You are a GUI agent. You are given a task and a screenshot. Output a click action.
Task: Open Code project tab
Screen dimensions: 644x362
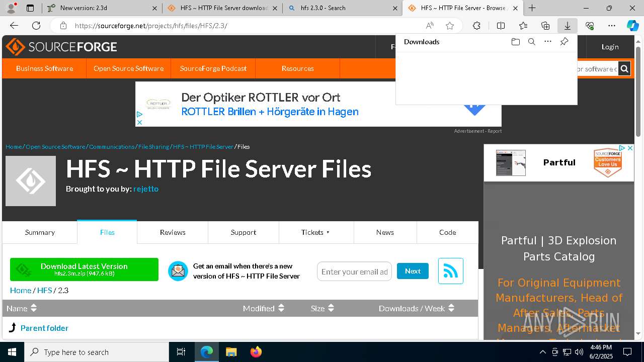pos(447,232)
